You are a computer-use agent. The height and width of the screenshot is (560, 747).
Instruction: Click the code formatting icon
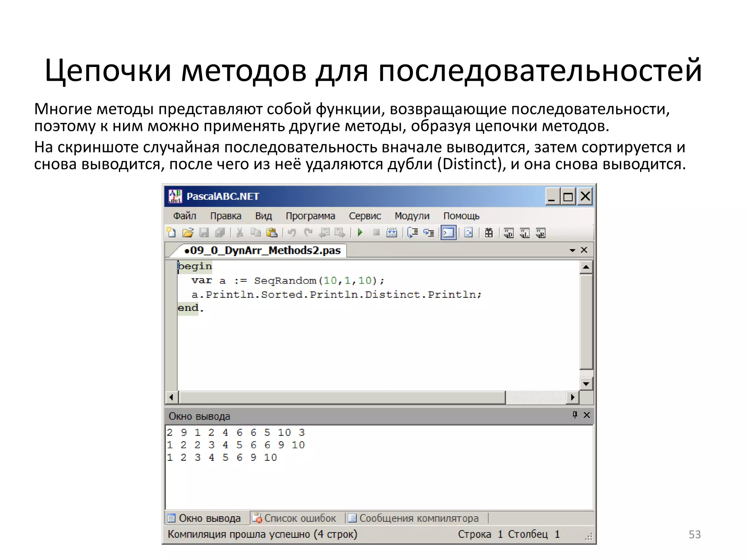click(469, 233)
